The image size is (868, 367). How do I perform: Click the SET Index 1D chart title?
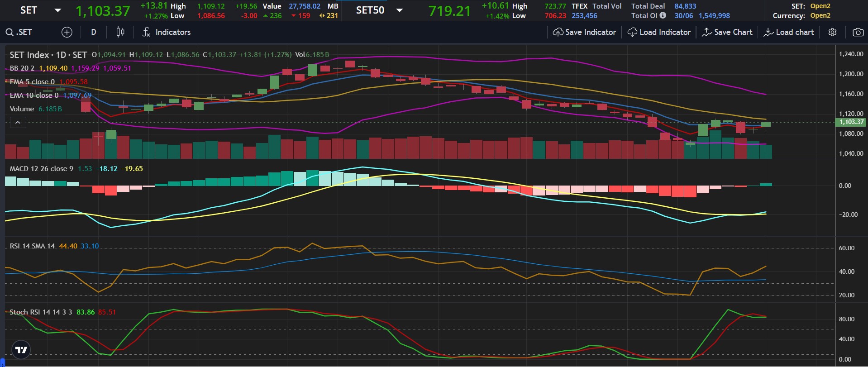point(48,55)
